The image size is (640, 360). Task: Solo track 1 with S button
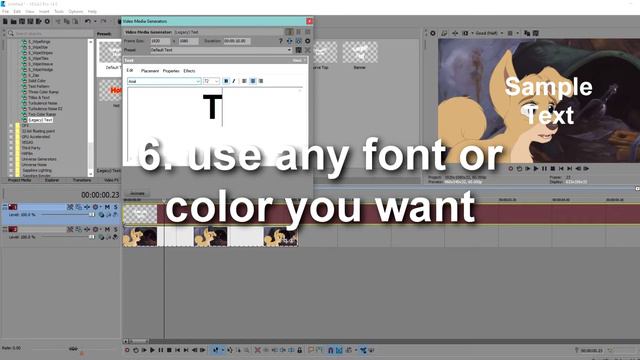pos(116,207)
